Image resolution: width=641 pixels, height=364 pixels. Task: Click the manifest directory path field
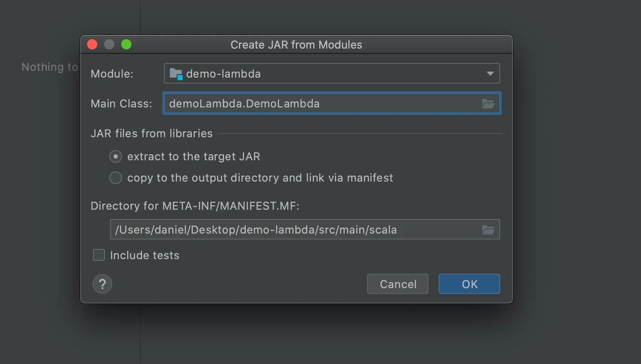coord(299,229)
